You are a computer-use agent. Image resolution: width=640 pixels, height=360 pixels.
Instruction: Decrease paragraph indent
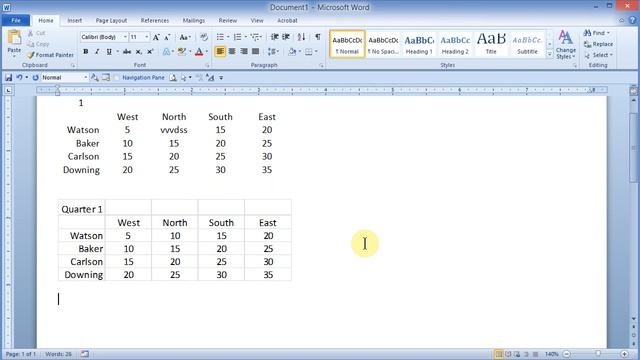274,37
